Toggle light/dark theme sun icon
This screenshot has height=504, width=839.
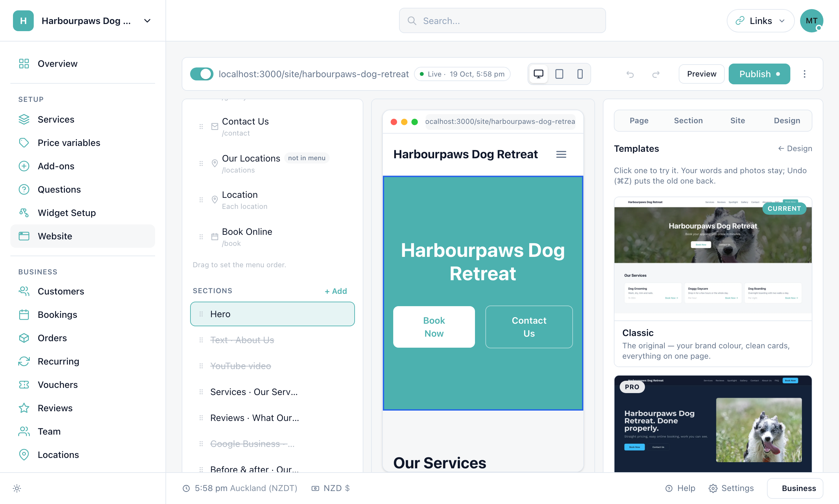tap(17, 488)
